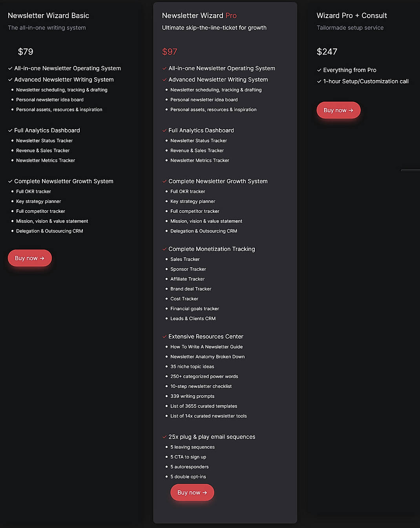The image size is (420, 528).
Task: Click Buy now for Wizard Pro + Consult
Action: click(338, 110)
